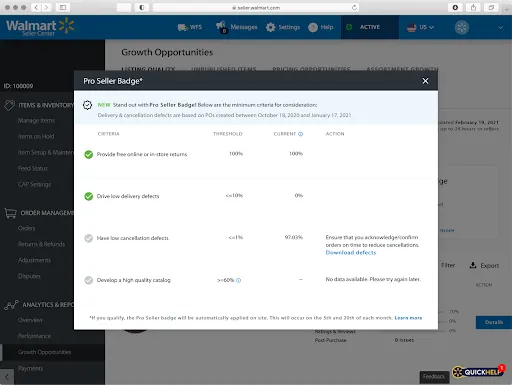Viewport: 512px width, 385px height.
Task: Click the user profile avatar
Action: point(462,27)
